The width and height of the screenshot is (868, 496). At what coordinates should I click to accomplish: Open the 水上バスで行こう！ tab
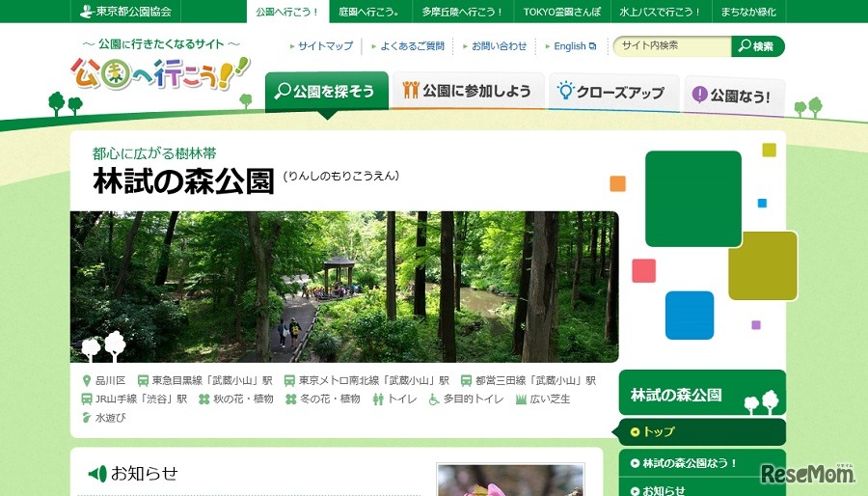(x=661, y=12)
